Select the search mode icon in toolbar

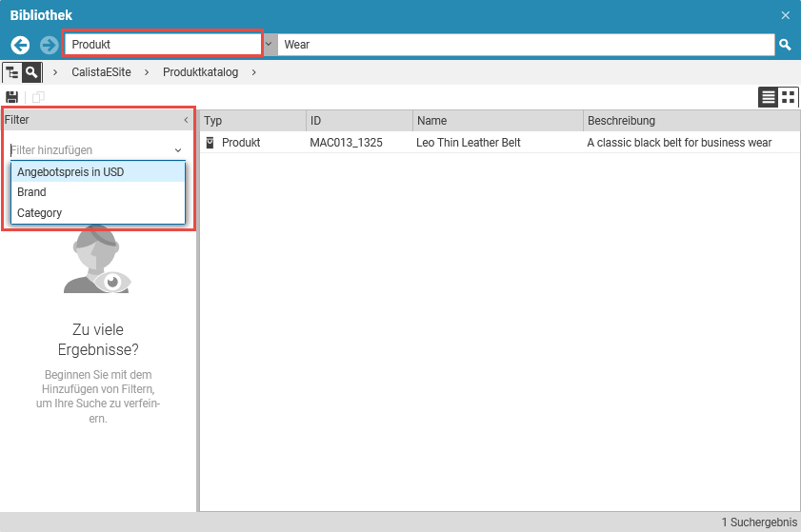click(x=31, y=72)
